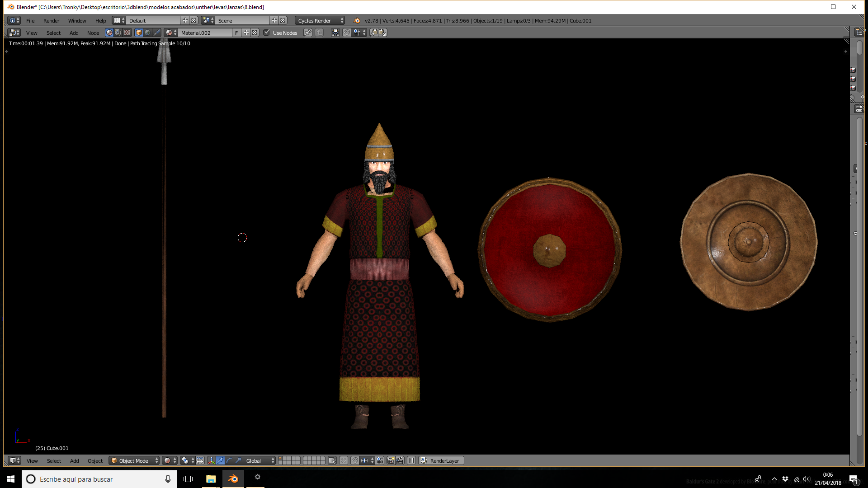This screenshot has width=868, height=488.
Task: Open the Node menu in node editor
Action: pyautogui.click(x=93, y=33)
